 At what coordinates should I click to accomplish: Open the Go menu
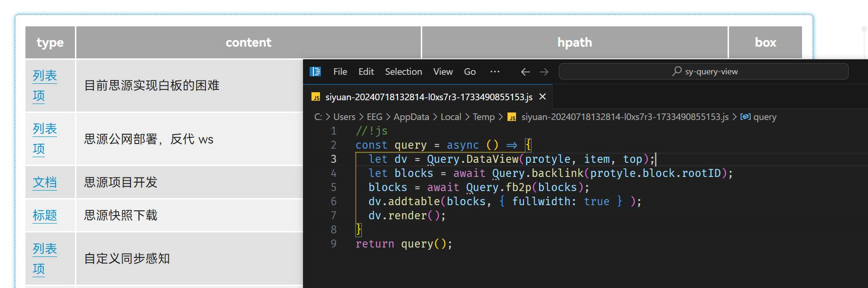pos(470,72)
